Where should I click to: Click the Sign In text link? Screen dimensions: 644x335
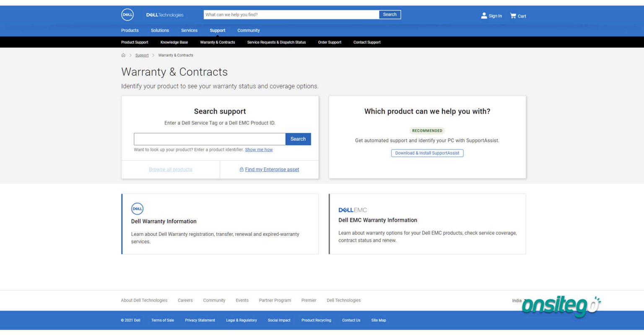coord(495,16)
